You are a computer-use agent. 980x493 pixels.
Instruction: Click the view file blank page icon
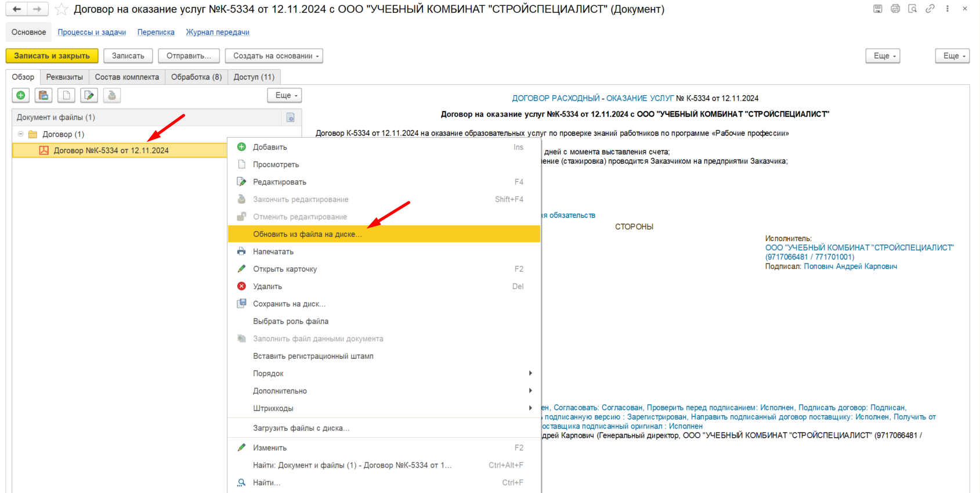pyautogui.click(x=66, y=95)
